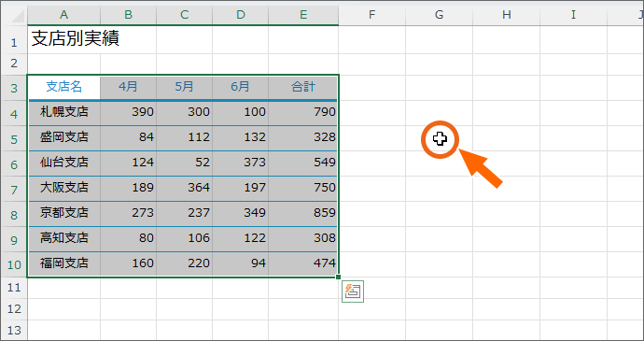644x341 pixels.
Task: Select row 13 header
Action: click(x=14, y=330)
